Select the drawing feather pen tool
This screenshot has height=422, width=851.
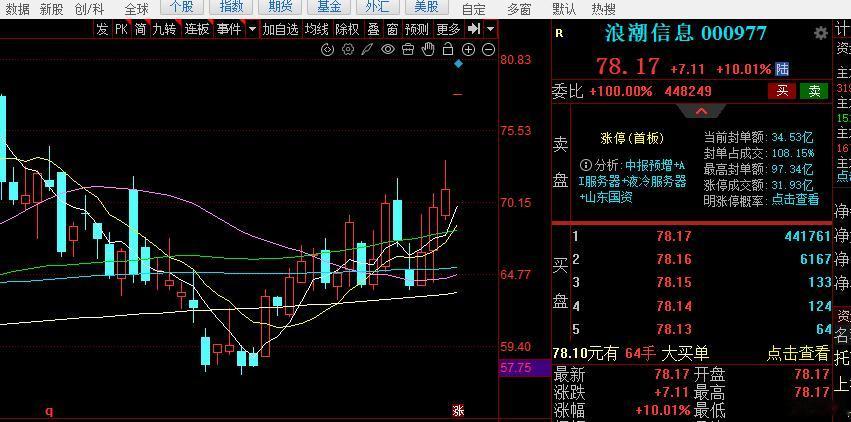click(367, 50)
